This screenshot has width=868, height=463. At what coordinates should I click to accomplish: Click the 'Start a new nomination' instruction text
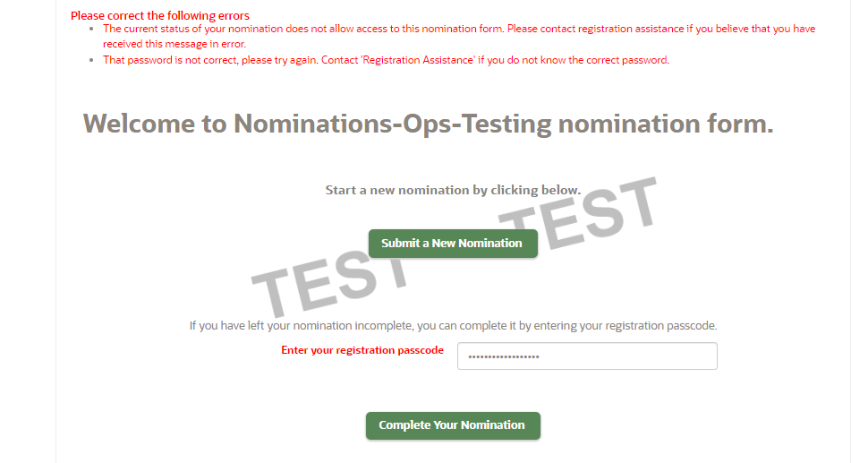(453, 190)
